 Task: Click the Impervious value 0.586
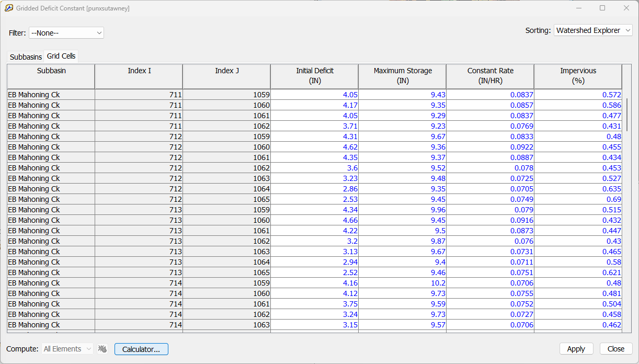pos(578,105)
